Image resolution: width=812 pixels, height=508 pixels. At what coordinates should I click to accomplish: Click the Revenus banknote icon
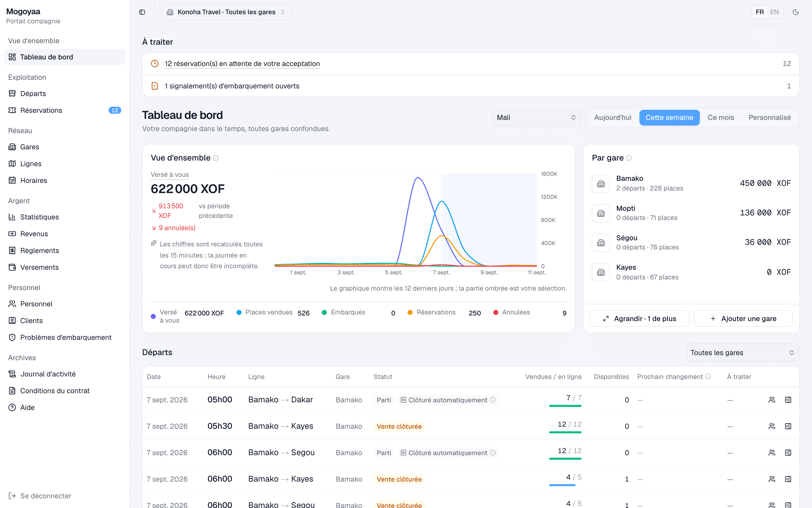tap(12, 234)
